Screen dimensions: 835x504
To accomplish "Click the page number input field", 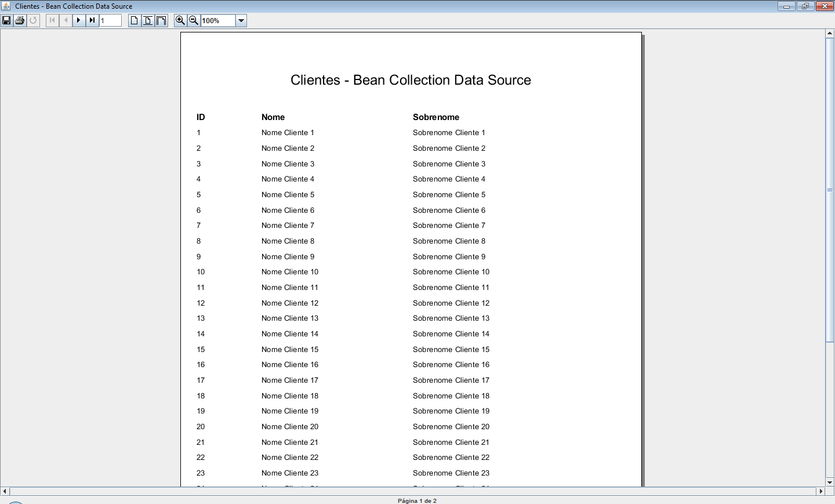I will click(110, 21).
